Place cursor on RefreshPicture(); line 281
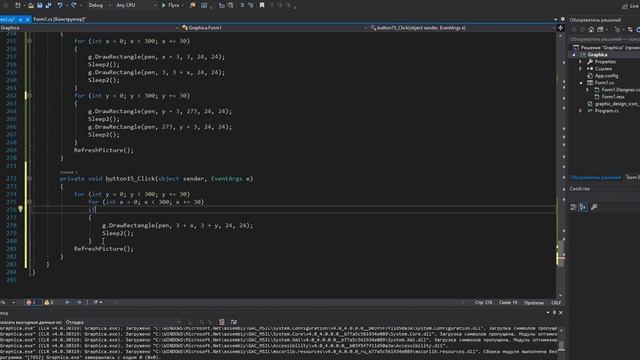This screenshot has height=360, width=640. [104, 249]
